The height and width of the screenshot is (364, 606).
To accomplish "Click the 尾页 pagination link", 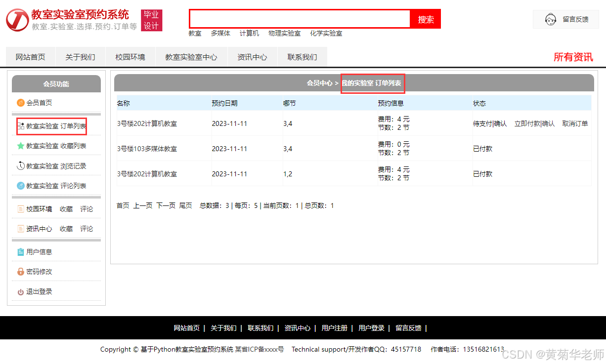I will coord(185,205).
